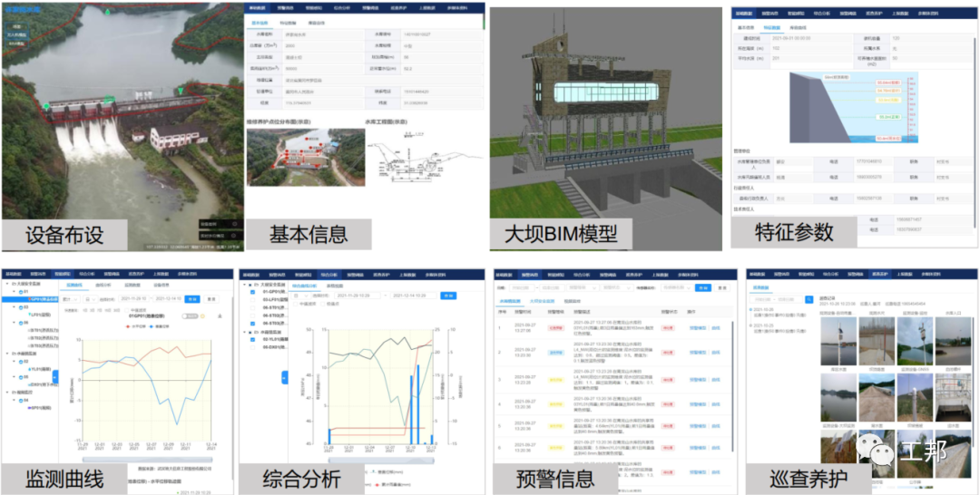Click the circle icon beside 预警说明 on map
The height and width of the screenshot is (495, 980).
tap(234, 223)
